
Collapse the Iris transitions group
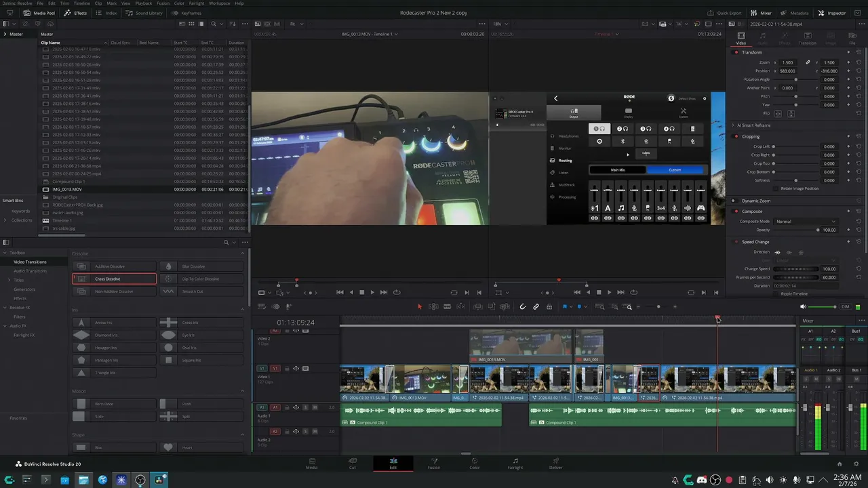(243, 310)
